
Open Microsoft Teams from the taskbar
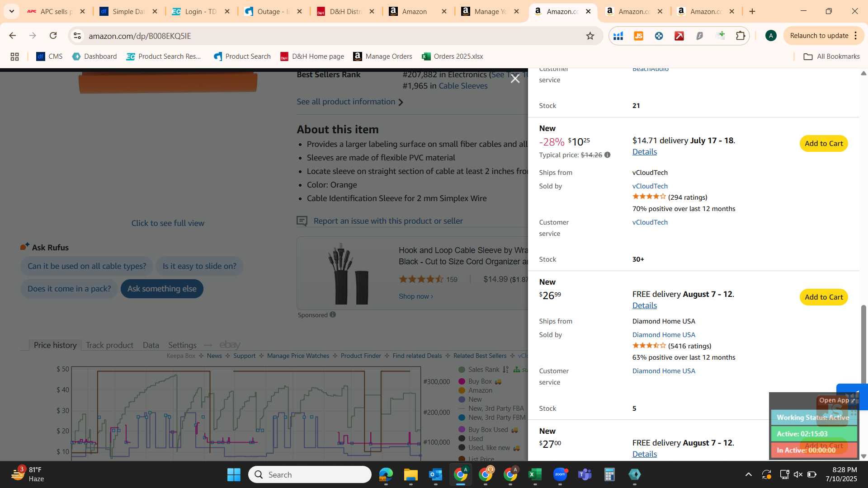(585, 475)
